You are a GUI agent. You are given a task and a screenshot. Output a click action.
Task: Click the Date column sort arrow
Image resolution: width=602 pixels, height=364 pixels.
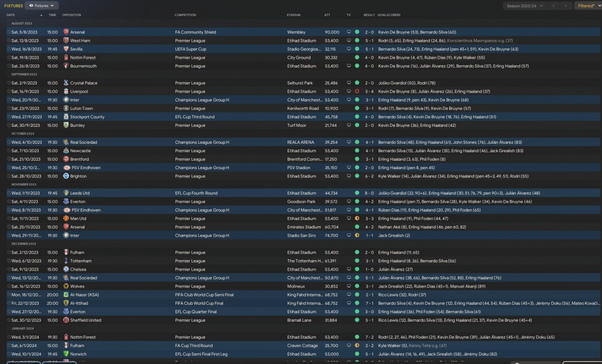point(41,15)
